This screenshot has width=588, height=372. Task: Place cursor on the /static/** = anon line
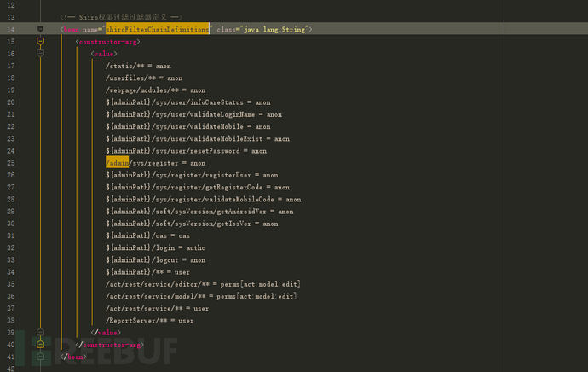pos(138,66)
